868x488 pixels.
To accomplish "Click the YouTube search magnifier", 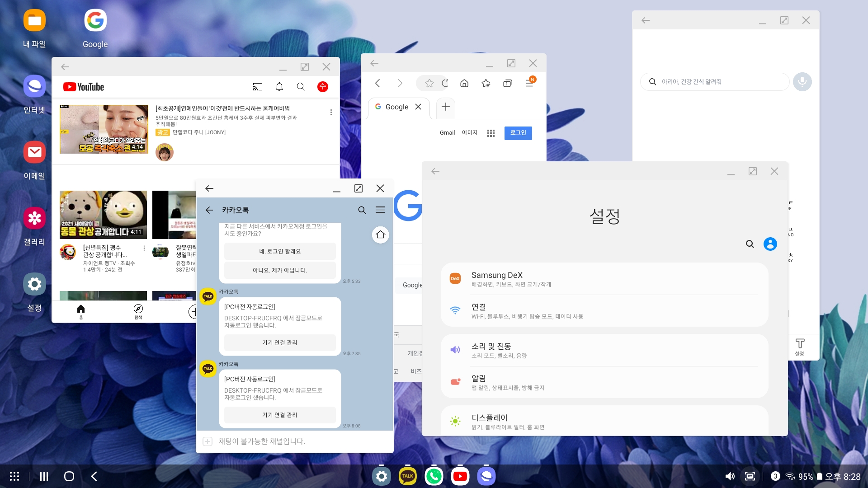I will pos(301,87).
